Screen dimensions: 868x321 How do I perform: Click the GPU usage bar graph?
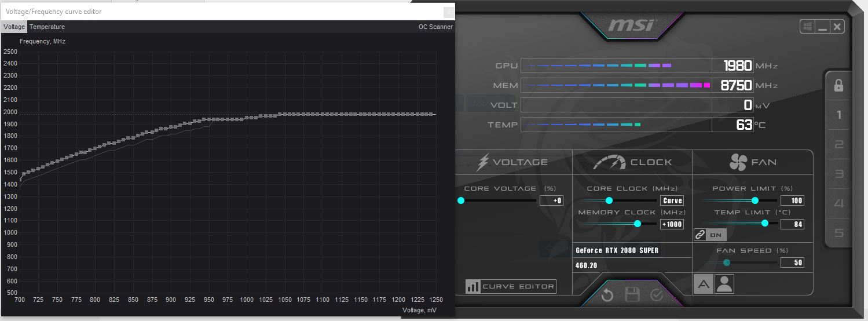coord(616,65)
